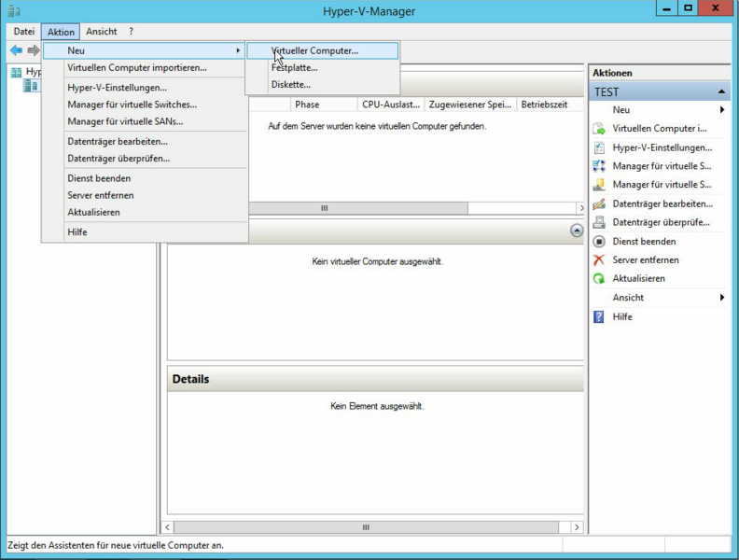
Task: Click the Hyper-V-Einstellungen icon in Aktionen pane
Action: tap(599, 147)
